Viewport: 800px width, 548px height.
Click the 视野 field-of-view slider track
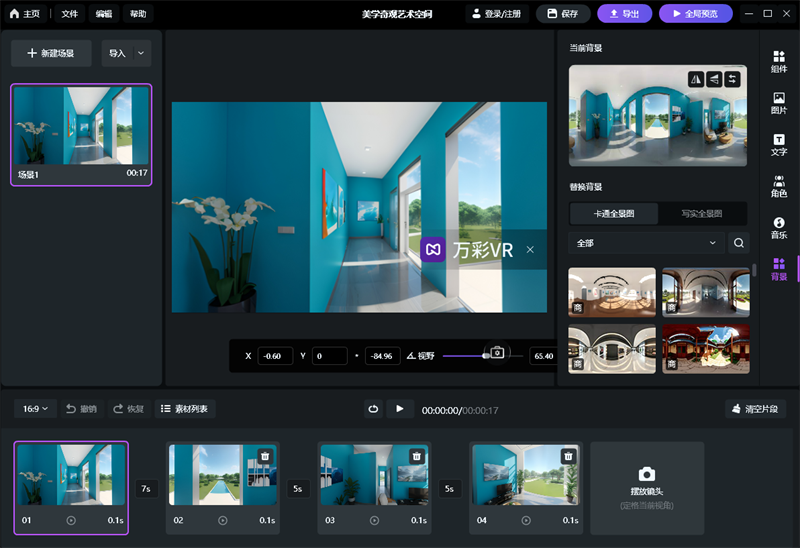point(465,356)
